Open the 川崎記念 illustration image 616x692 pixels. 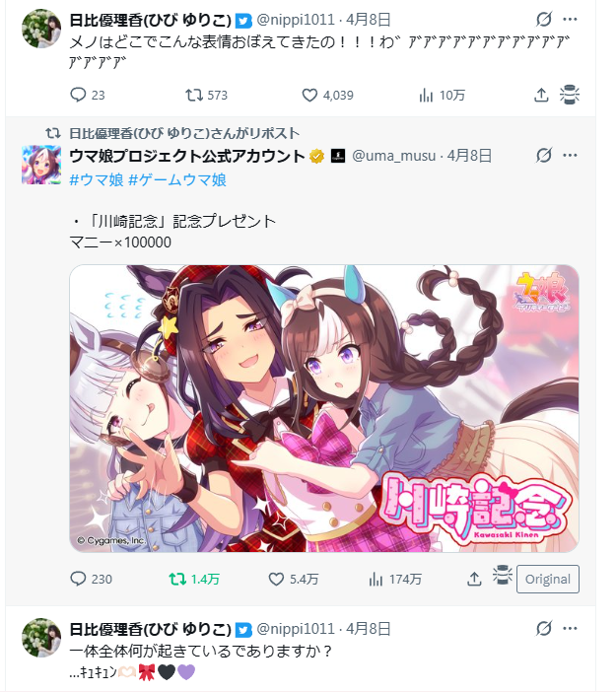click(324, 408)
